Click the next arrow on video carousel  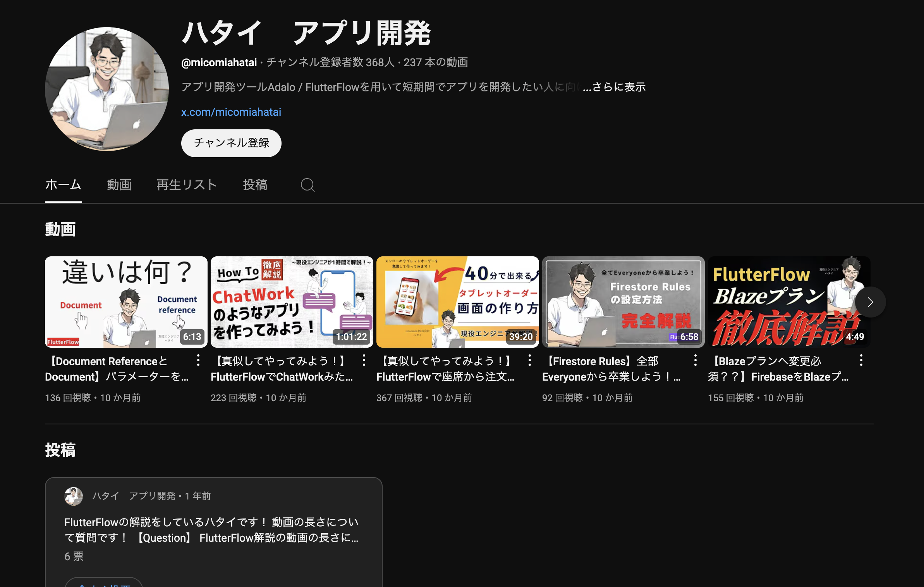[870, 302]
